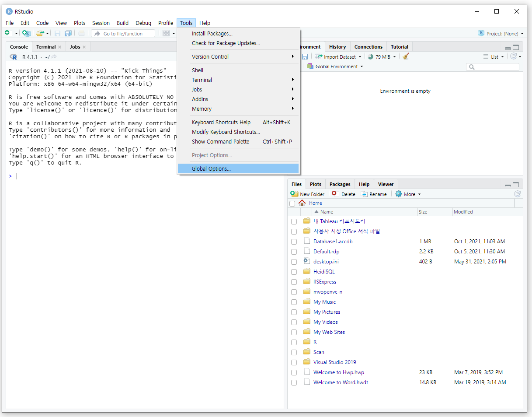Image resolution: width=532 pixels, height=417 pixels.
Task: Open the More dropdown in Files pane
Action: coord(408,194)
